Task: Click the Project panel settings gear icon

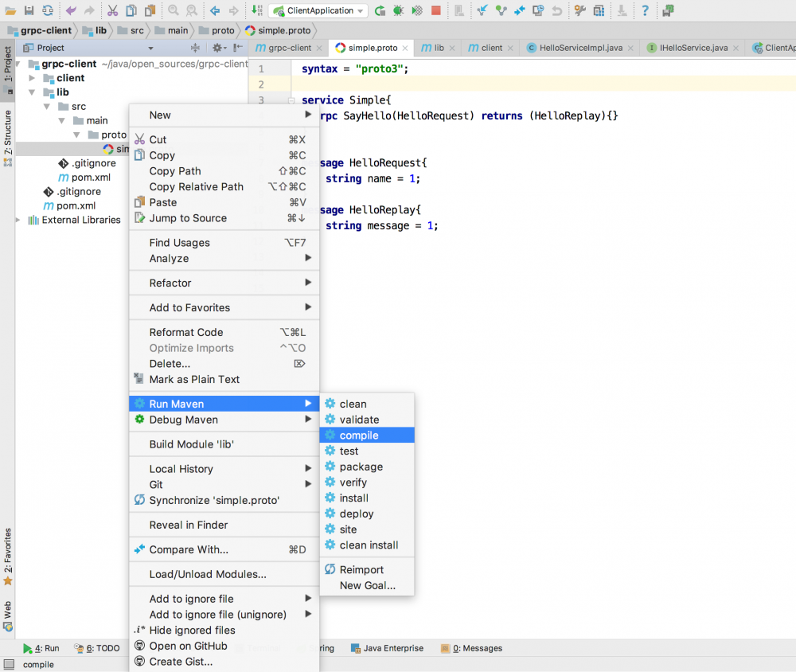Action: [x=217, y=48]
